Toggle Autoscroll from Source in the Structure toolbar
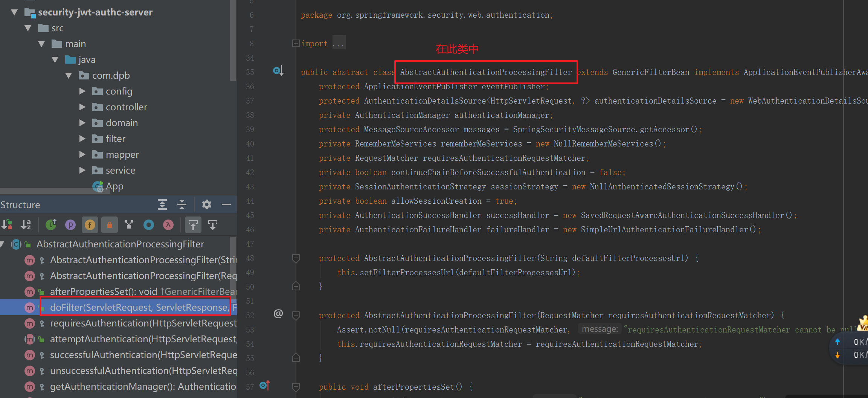Image resolution: width=868 pixels, height=398 pixels. (x=213, y=225)
